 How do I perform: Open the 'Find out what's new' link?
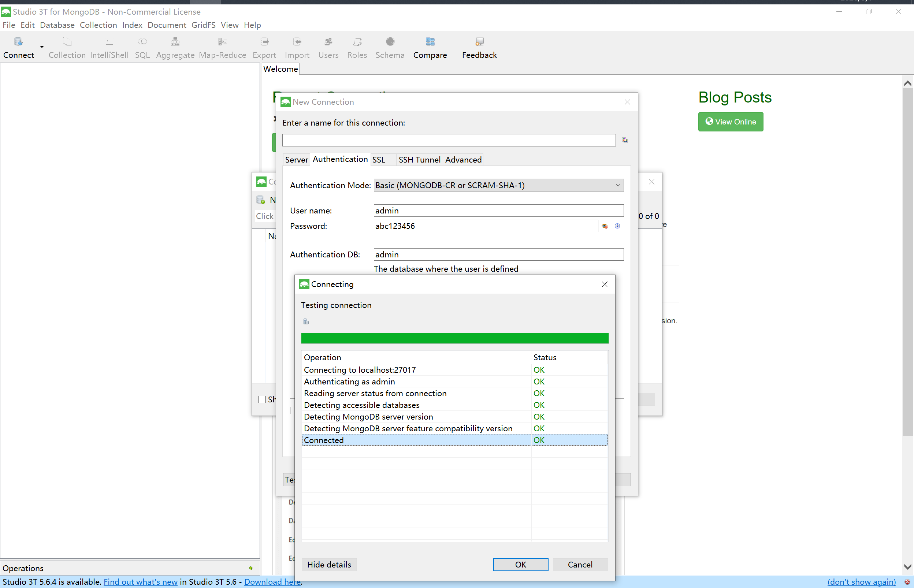click(140, 581)
